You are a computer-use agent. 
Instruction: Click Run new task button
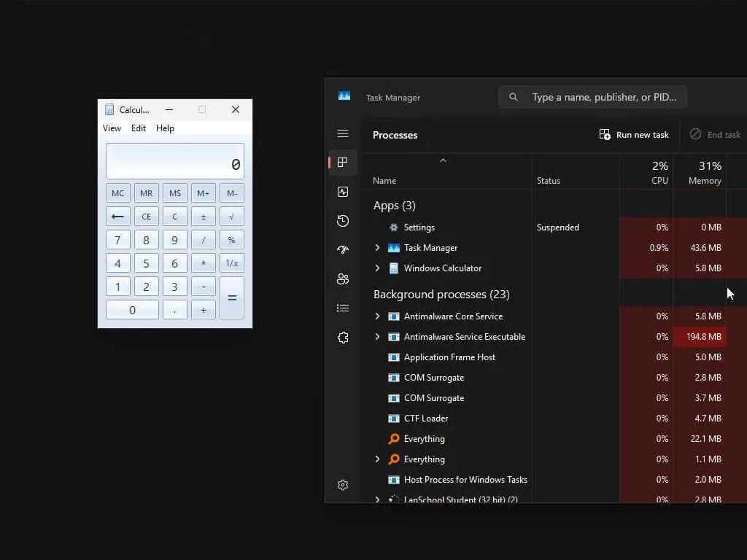pos(634,135)
